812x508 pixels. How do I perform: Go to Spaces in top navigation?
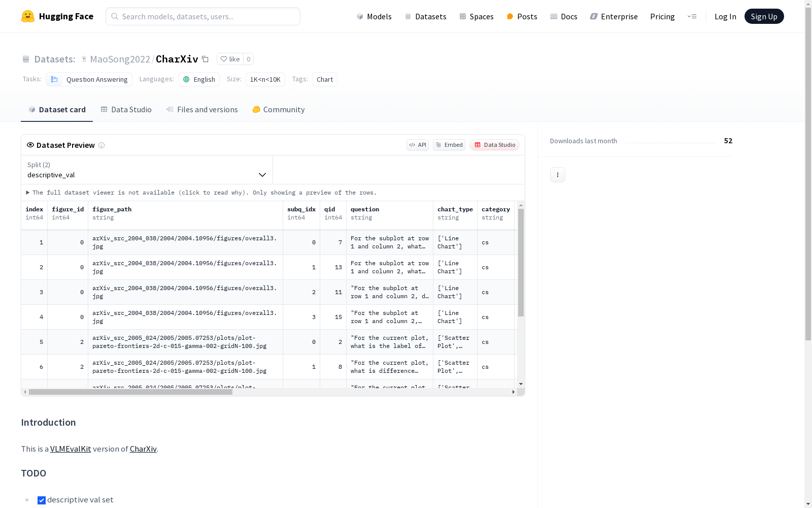[477, 16]
